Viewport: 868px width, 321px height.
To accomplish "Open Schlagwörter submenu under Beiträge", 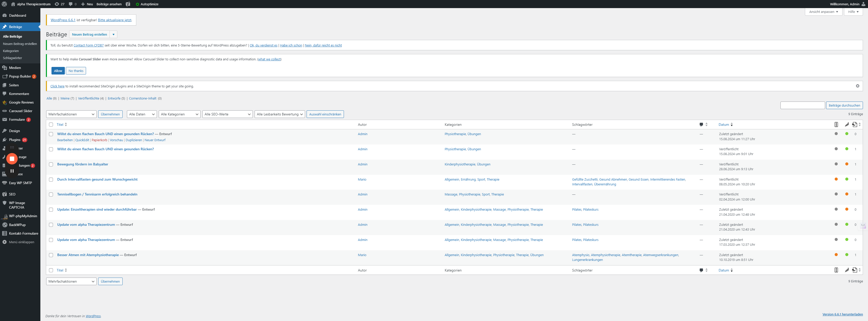I will 12,58.
